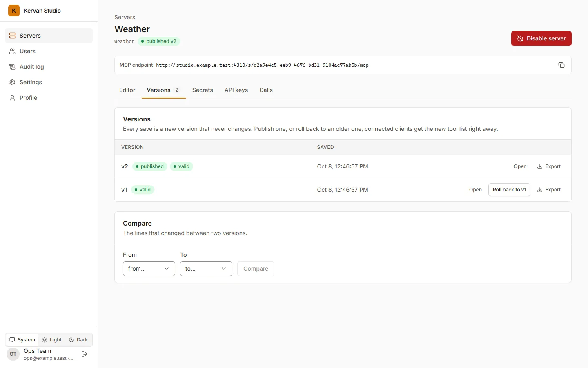Click Disable server button
Image resolution: width=588 pixels, height=368 pixels.
[541, 38]
